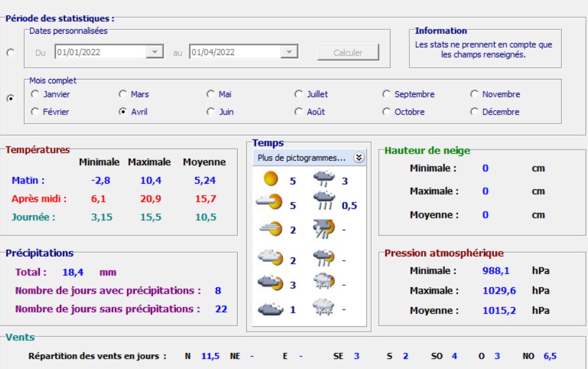This screenshot has width=588, height=369.
Task: Click the days without precipitation count 22
Action: pos(221,309)
